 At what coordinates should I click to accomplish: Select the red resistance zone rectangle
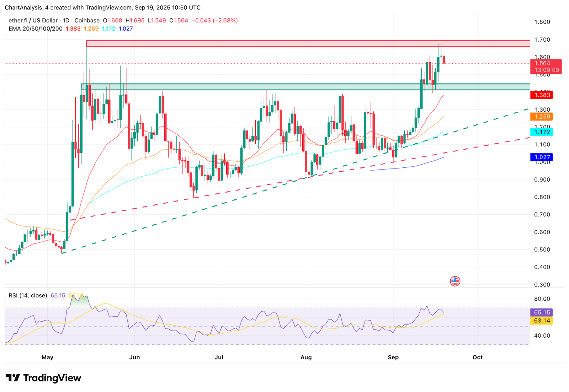click(x=308, y=43)
